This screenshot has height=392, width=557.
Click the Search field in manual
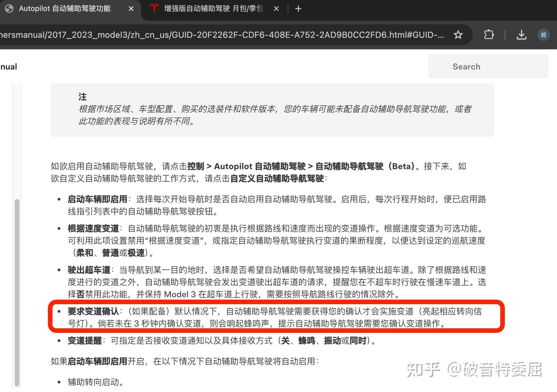click(488, 66)
